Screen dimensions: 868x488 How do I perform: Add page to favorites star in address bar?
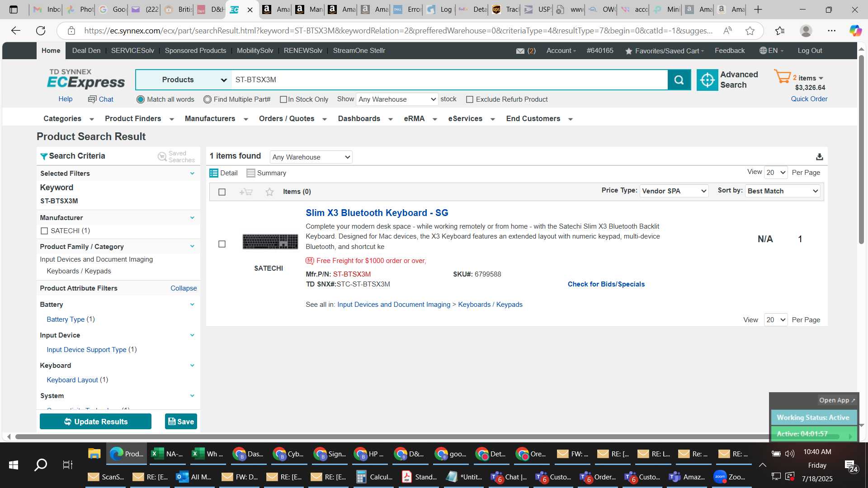[x=750, y=31]
